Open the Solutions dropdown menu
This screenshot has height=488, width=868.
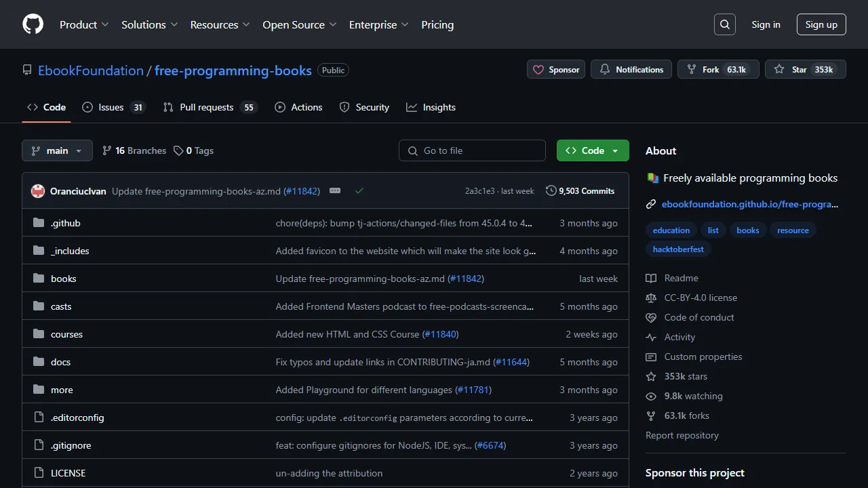tap(149, 24)
